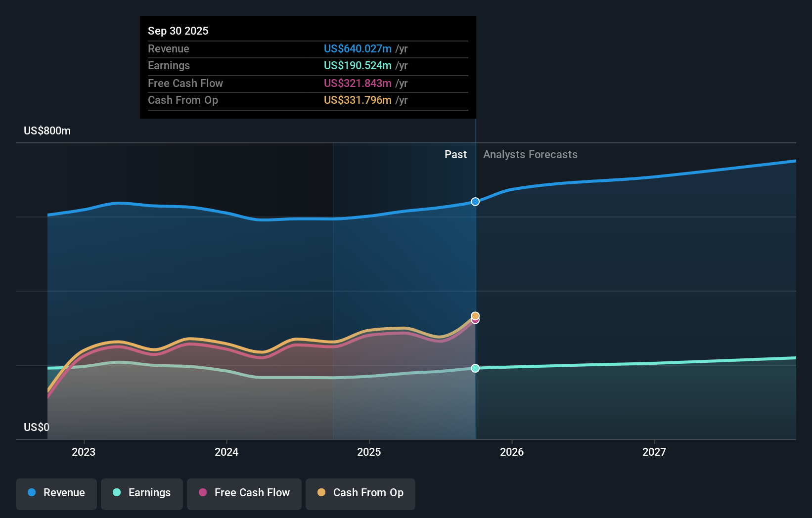Image resolution: width=812 pixels, height=518 pixels.
Task: Click the teal Earnings legend dot
Action: point(116,493)
